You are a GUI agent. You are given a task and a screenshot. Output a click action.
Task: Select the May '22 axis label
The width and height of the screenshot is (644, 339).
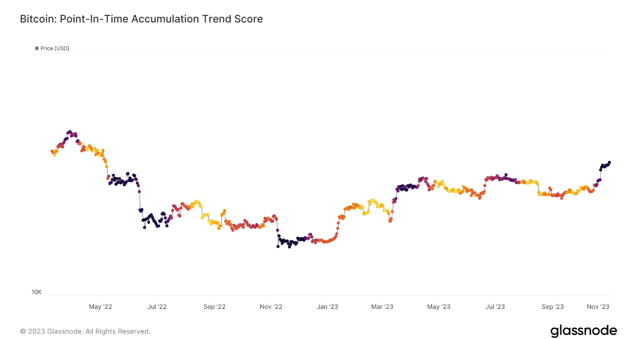pos(100,307)
